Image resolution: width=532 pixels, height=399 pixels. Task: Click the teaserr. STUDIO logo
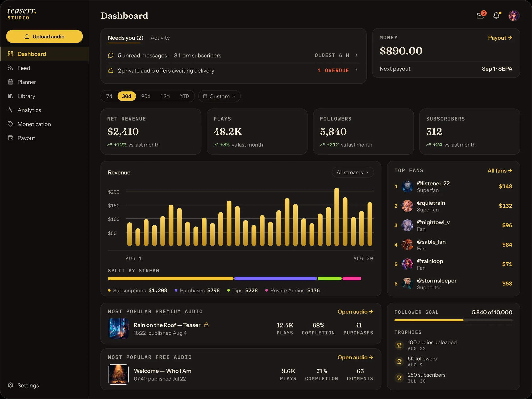(22, 14)
